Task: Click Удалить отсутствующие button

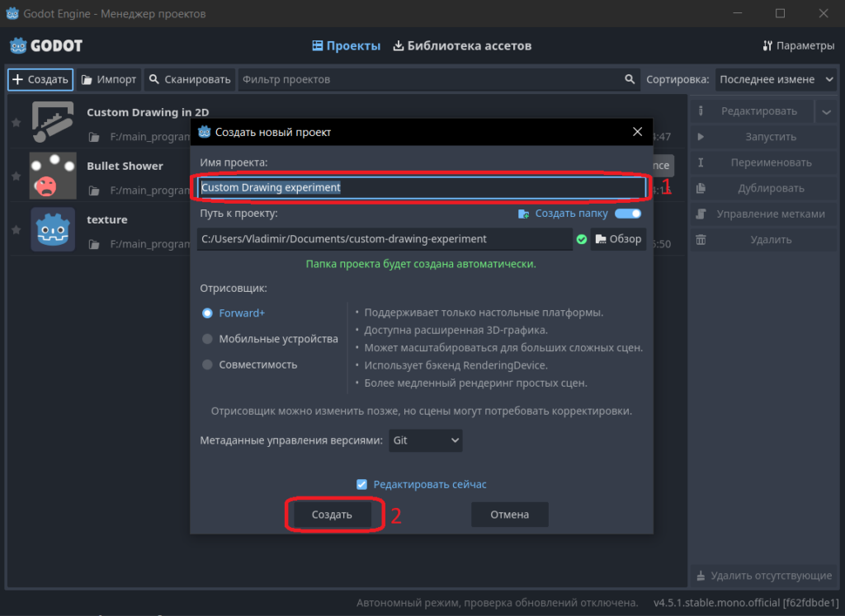Action: (764, 576)
